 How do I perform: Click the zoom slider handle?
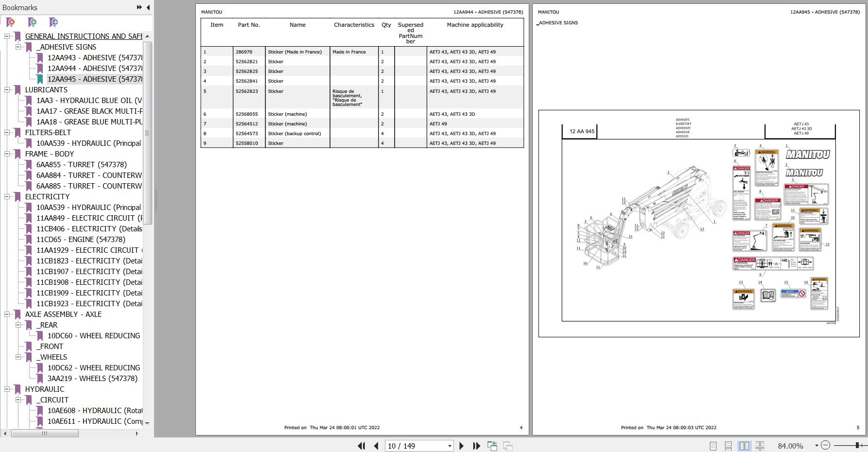(857, 445)
